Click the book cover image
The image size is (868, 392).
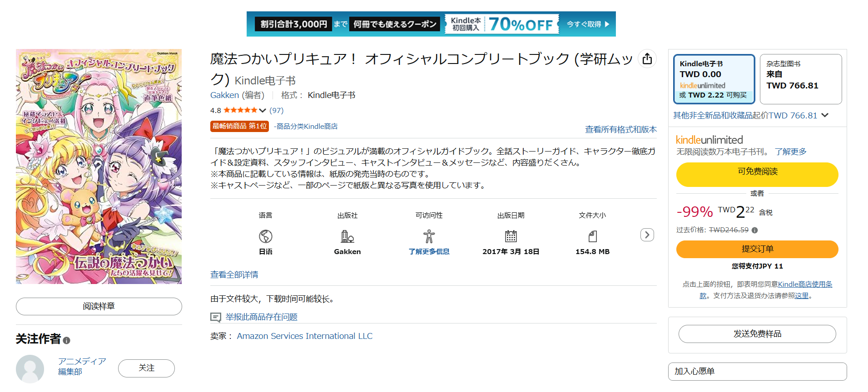[99, 167]
